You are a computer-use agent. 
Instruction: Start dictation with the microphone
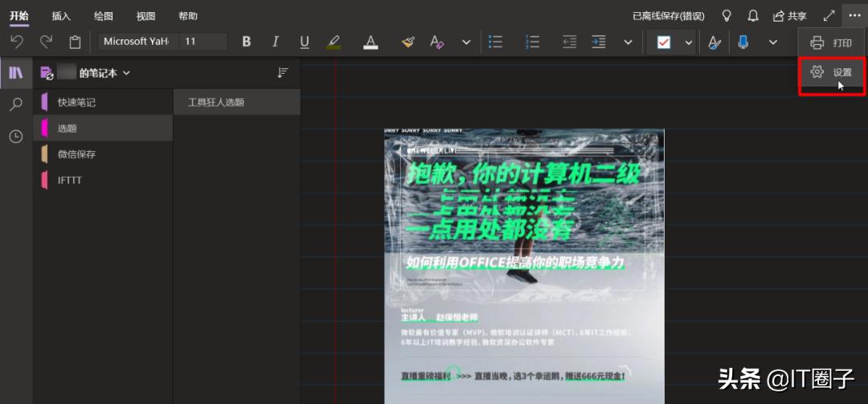(x=743, y=42)
